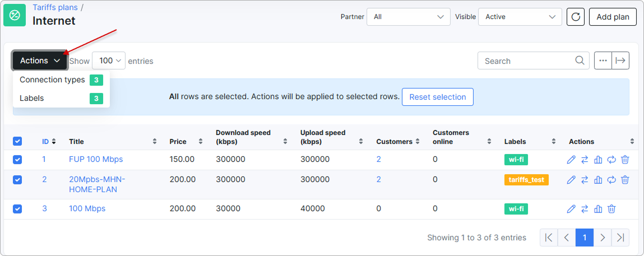644x256 pixels.
Task: Click the sync arrows icon for 20Mpbs-MHN-HOME-PLAN
Action: point(611,180)
